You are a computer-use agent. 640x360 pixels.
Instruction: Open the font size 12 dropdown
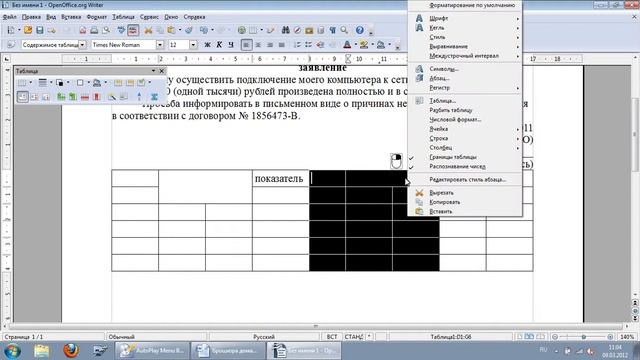point(193,45)
